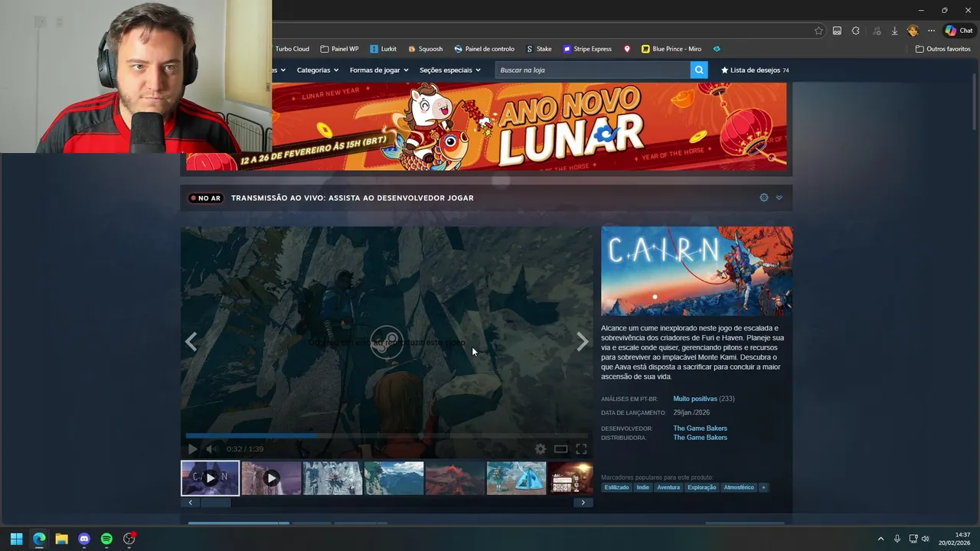Open the teal eye-shaped bookmark icon
The height and width of the screenshot is (551, 980).
[x=717, y=49]
